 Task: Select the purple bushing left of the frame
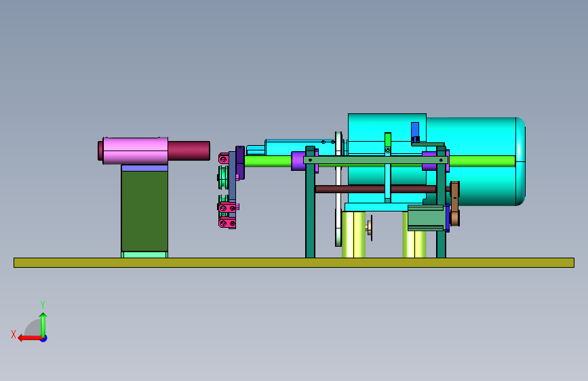[298, 161]
